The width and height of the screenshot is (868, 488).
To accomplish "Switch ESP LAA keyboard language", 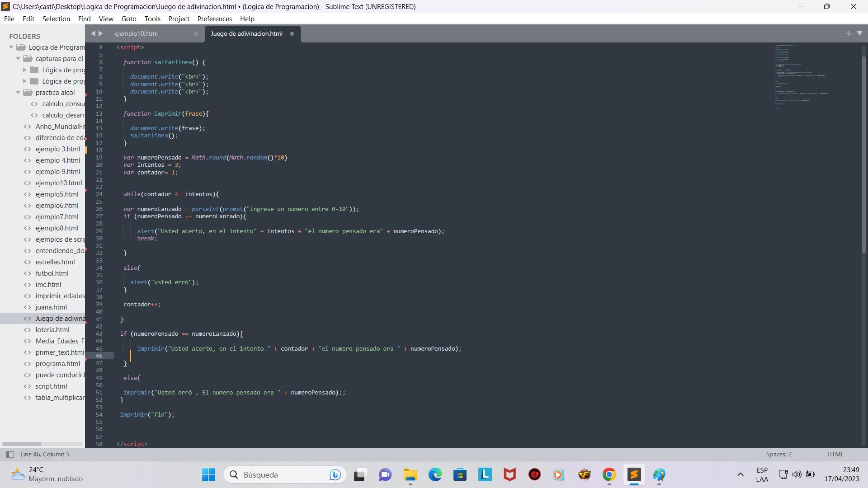I will coord(762,474).
